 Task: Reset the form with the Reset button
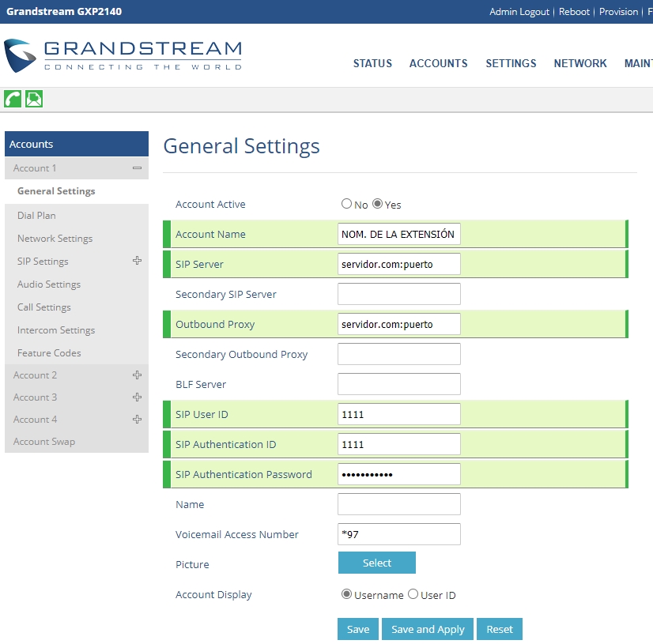coord(499,629)
